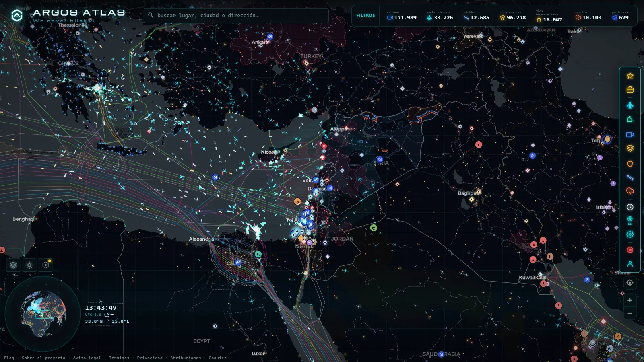644x362 pixels.
Task: Select the satellite sidebar icon
Action: [x=630, y=177]
